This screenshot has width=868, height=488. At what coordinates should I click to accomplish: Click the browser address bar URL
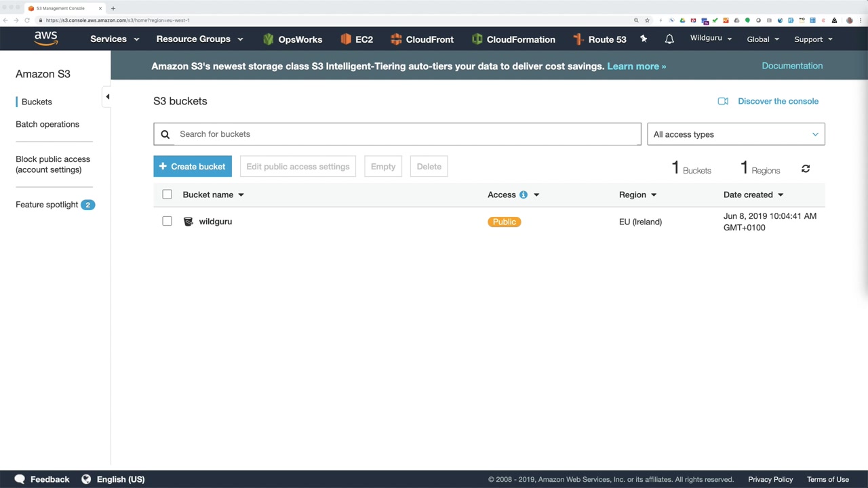[x=118, y=20]
